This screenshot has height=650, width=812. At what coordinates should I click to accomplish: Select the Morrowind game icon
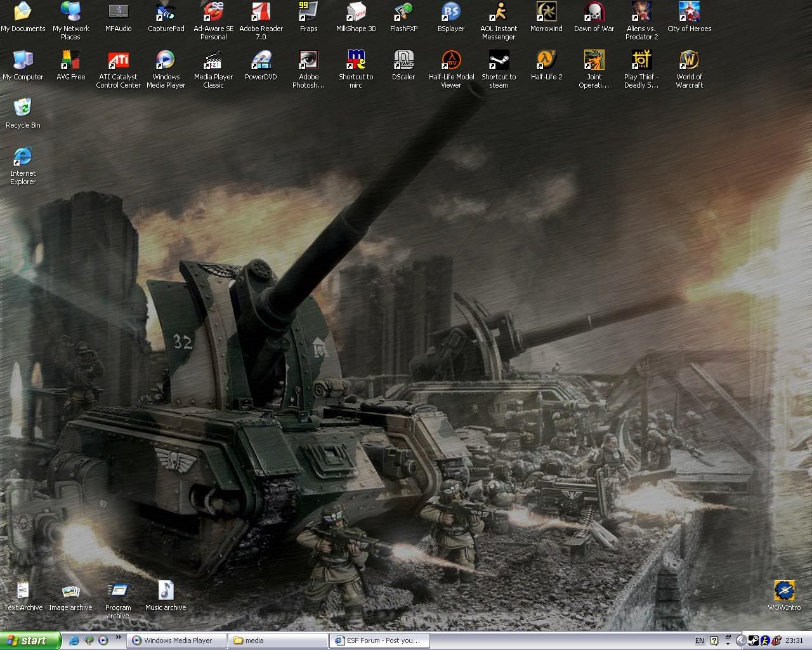tap(546, 17)
